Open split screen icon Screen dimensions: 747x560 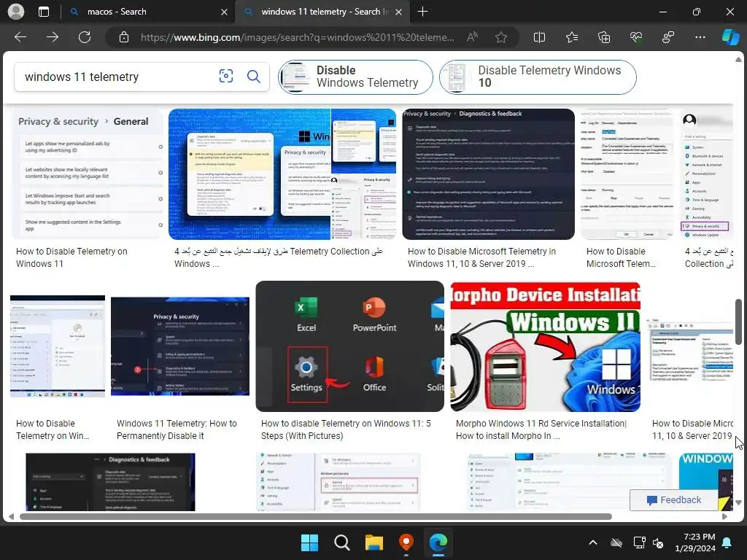click(539, 37)
